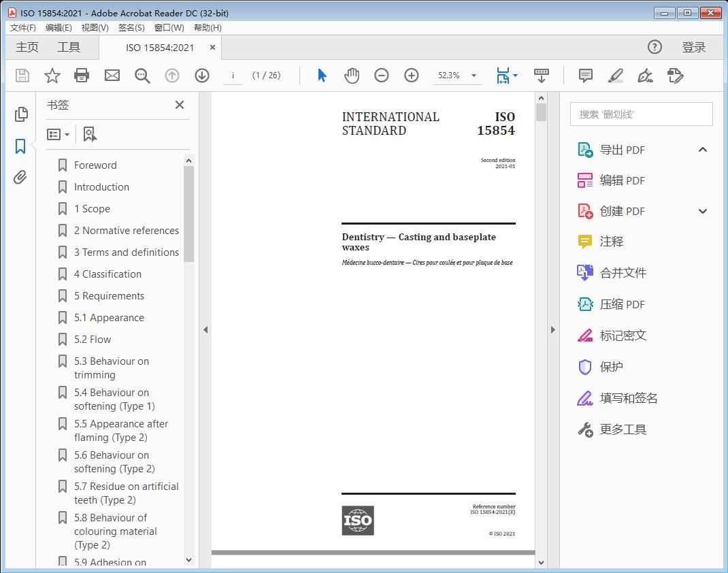Expand the 创建 PDF section

click(x=703, y=211)
